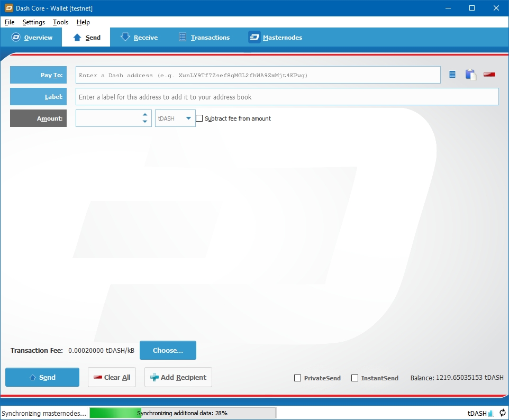Remove this recipient entry red icon
The image size is (509, 420).
point(489,75)
